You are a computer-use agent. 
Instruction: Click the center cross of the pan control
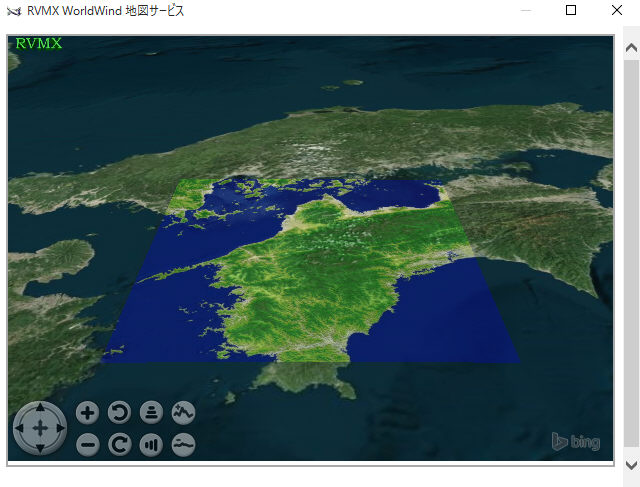pyautogui.click(x=40, y=428)
